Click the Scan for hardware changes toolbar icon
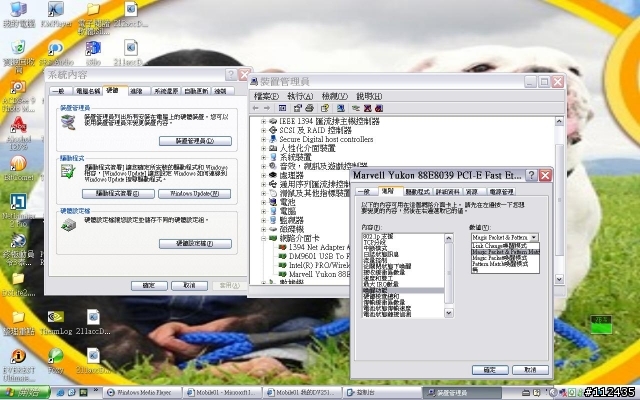The image size is (640, 400). (341, 108)
